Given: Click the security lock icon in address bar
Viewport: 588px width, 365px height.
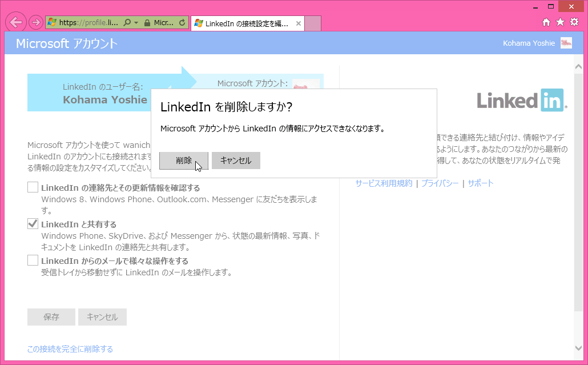Looking at the screenshot, I should [147, 23].
